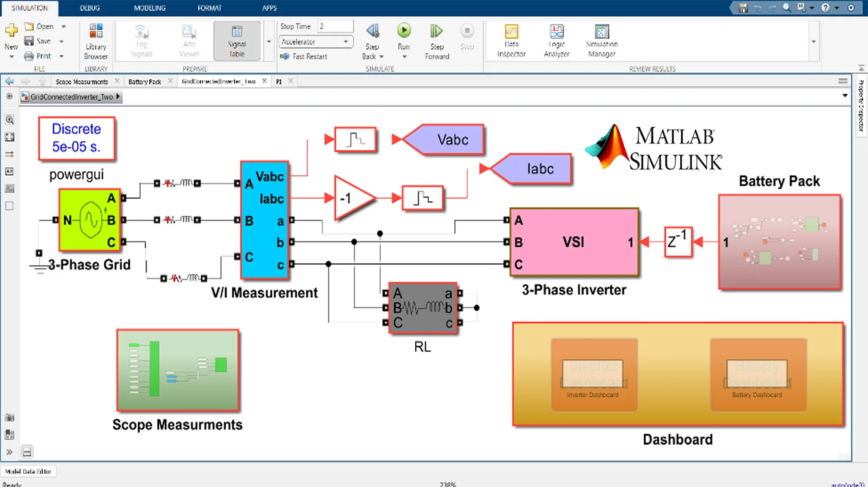Click the Step Forward button
Screen dimensions: 868x487
pos(436,42)
